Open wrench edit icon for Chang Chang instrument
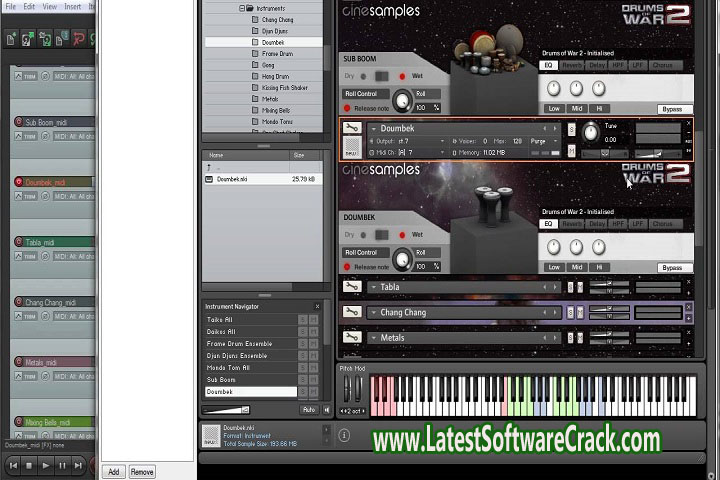Image resolution: width=720 pixels, height=480 pixels. pos(352,312)
